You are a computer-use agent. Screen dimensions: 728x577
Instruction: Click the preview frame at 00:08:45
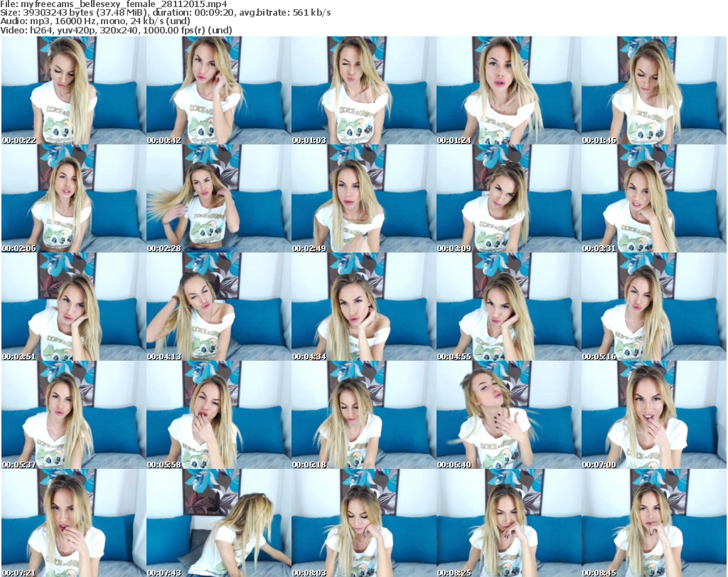pos(654,523)
